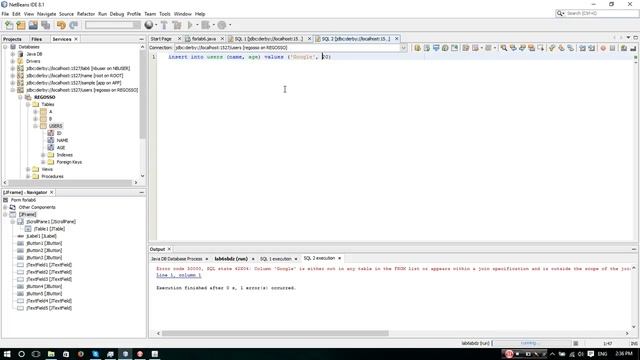
Task: Click the Save All toolbar icon
Action: point(45,25)
